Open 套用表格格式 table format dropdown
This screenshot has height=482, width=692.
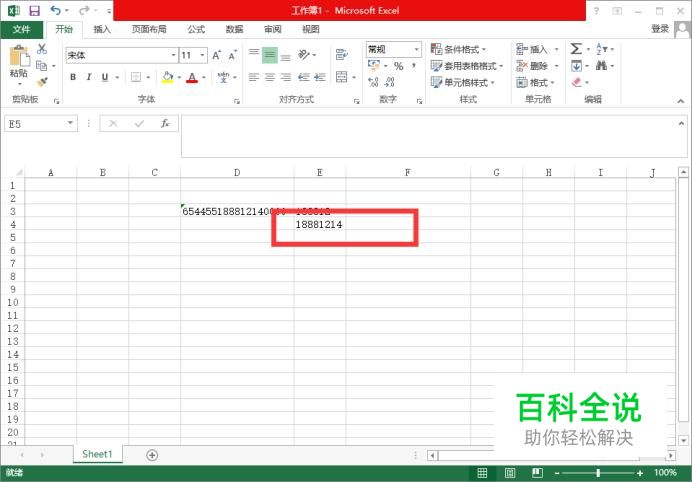pos(467,66)
